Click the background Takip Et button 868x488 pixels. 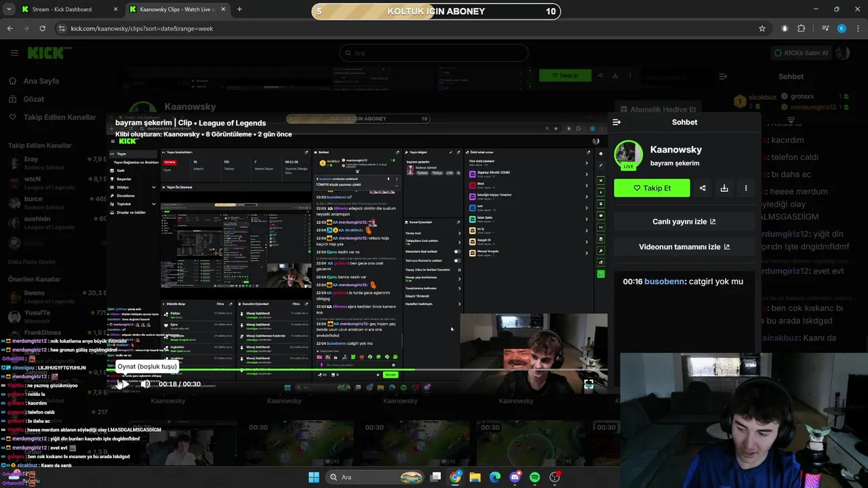click(x=565, y=75)
